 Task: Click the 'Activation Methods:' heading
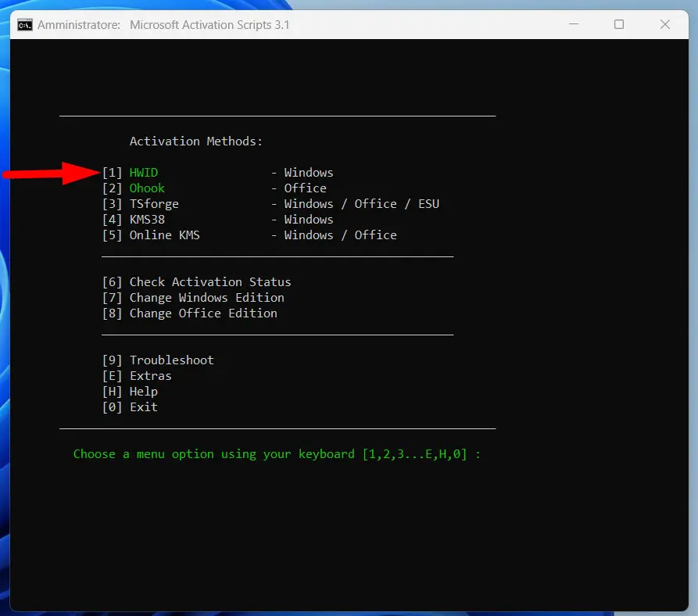pos(196,141)
